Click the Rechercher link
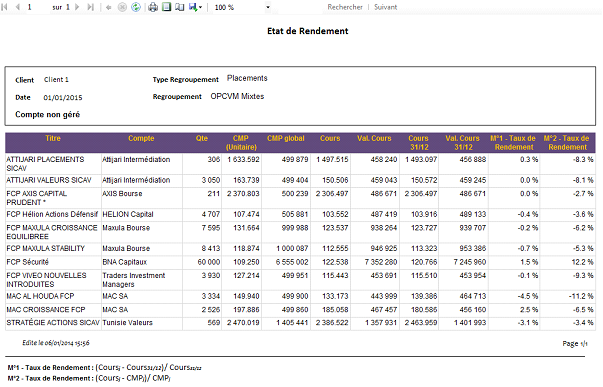Viewport: 603px width, 387px height. [x=345, y=7]
